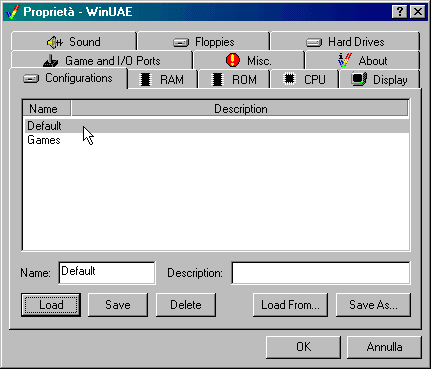Confirm with the OK button

303,347
